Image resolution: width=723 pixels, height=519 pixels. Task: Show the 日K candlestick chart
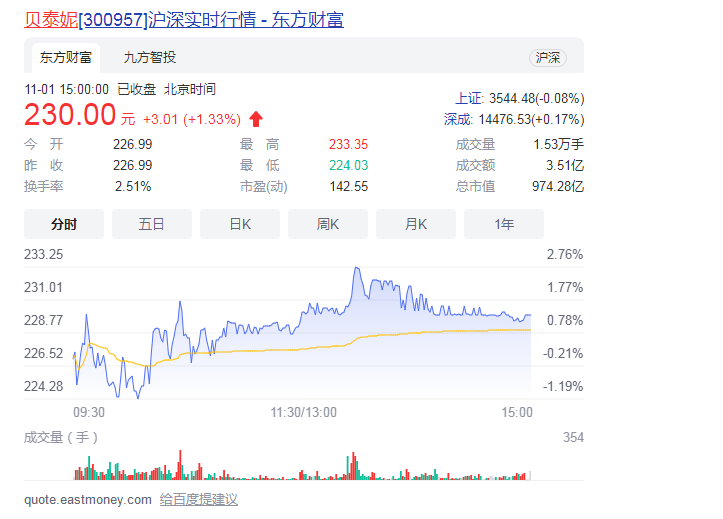coord(240,224)
